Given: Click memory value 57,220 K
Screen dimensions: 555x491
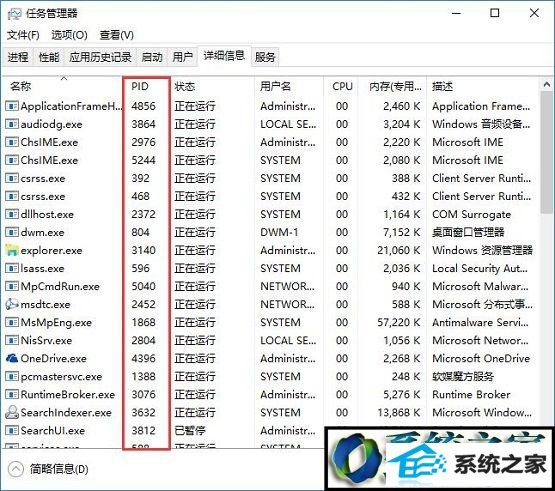Looking at the screenshot, I should pyautogui.click(x=399, y=322).
